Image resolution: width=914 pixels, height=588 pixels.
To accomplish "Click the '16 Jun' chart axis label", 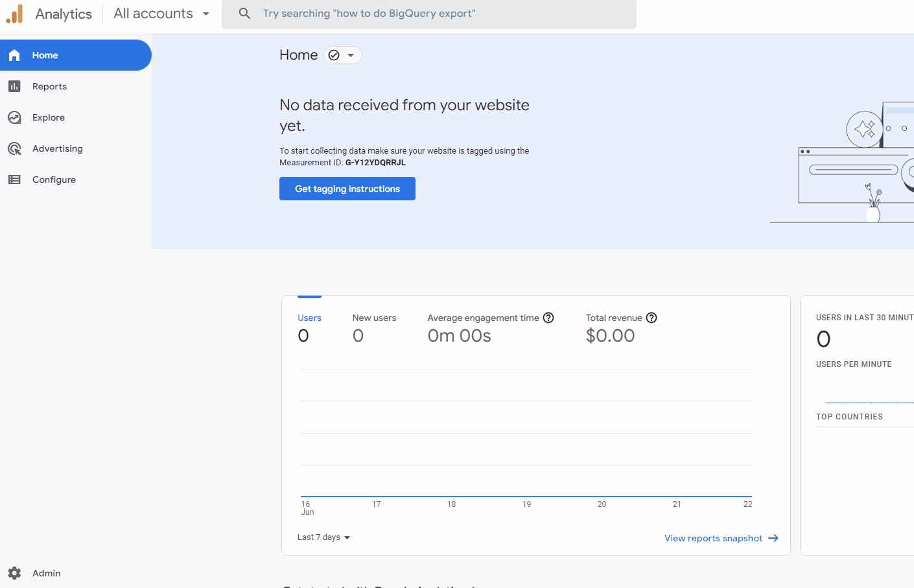I will point(307,508).
